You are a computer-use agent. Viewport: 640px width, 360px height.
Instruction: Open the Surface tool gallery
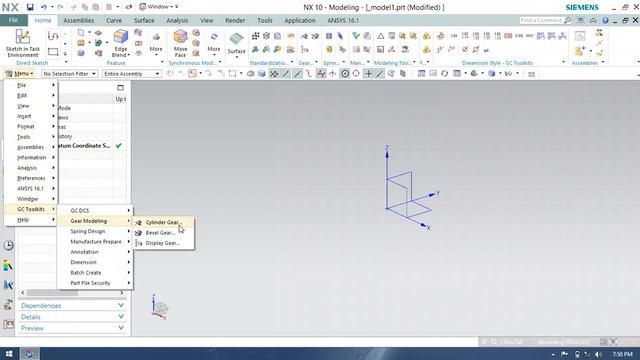[x=236, y=46]
